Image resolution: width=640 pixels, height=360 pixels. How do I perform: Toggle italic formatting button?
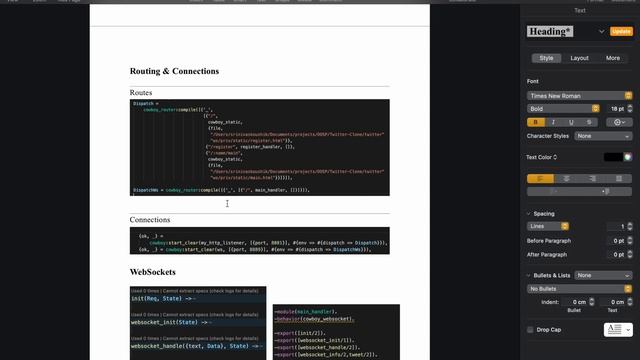553,122
